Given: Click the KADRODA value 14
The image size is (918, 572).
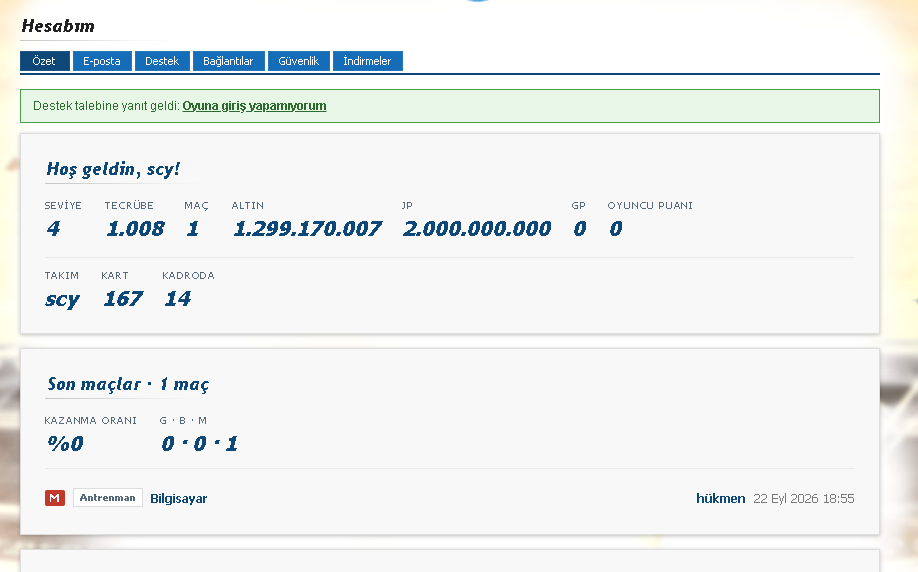Looking at the screenshot, I should (x=177, y=299).
